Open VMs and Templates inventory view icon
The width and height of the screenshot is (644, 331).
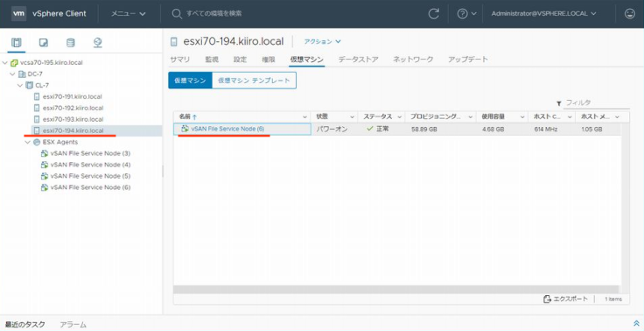tap(43, 42)
